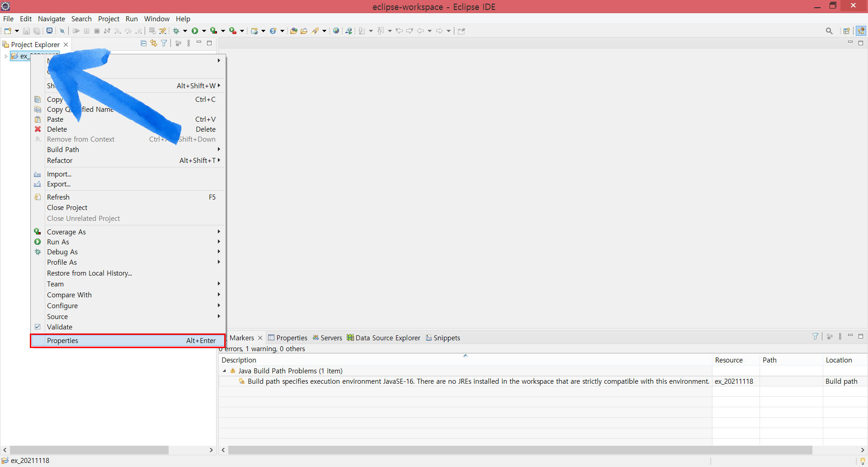Expand the Run As submenu
This screenshot has width=868, height=467.
pyautogui.click(x=128, y=242)
